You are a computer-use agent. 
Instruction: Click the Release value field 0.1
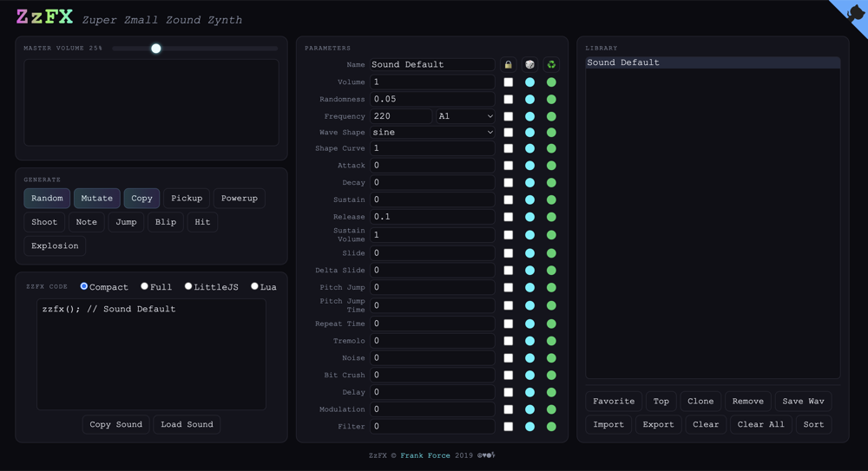point(432,217)
